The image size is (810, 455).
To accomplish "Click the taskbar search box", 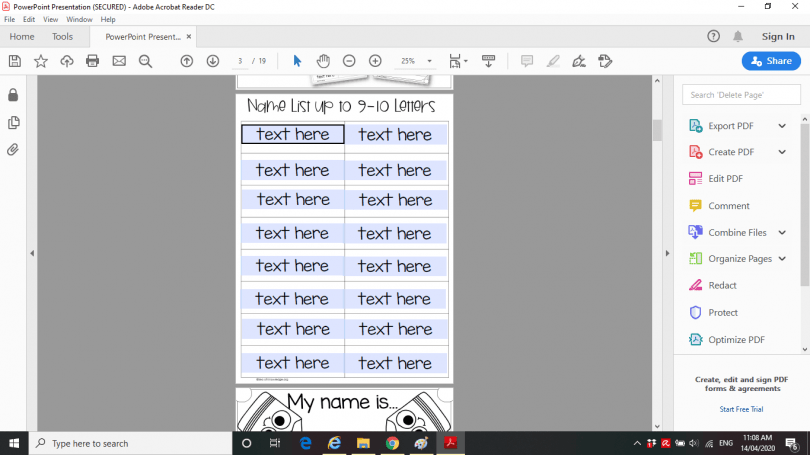I will pyautogui.click(x=130, y=443).
